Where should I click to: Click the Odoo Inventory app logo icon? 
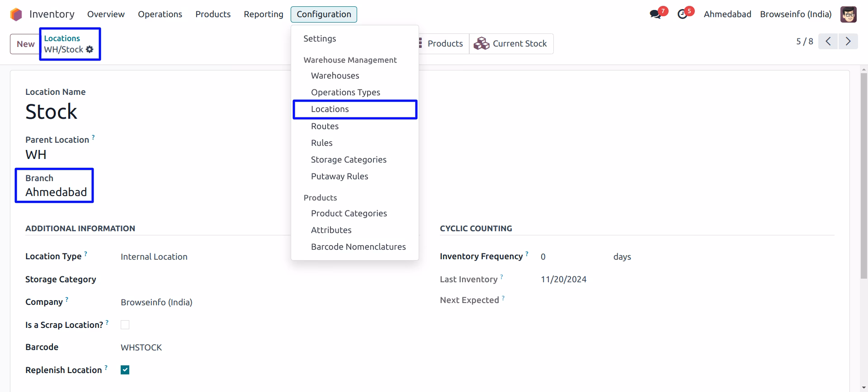16,14
